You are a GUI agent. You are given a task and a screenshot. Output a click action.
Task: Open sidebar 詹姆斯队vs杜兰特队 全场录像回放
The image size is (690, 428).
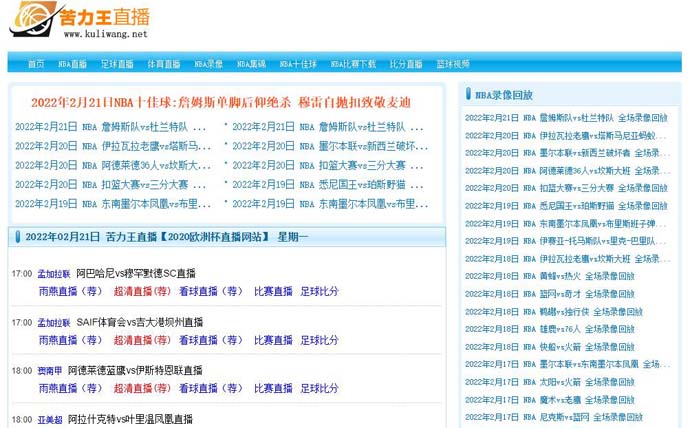566,118
